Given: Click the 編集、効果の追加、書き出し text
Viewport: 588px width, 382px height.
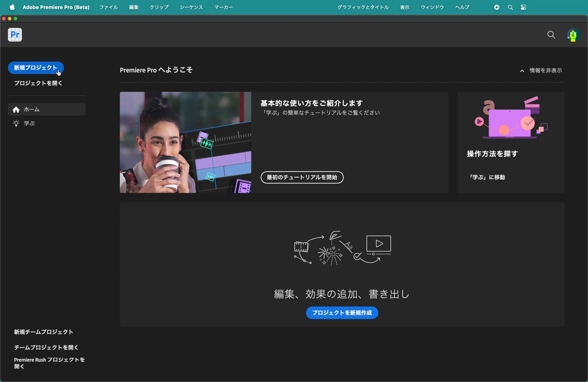Looking at the screenshot, I should 342,294.
